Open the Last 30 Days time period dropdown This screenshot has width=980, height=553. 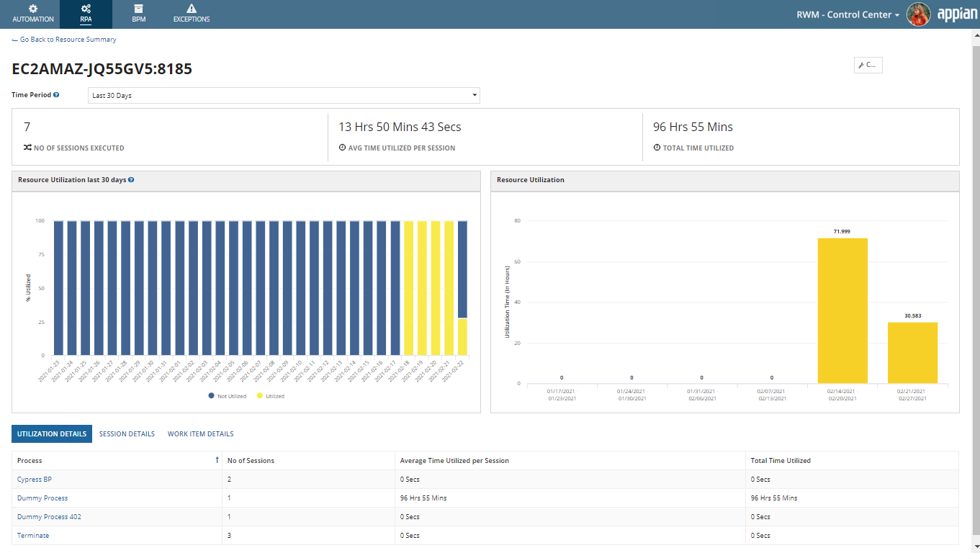click(x=284, y=95)
